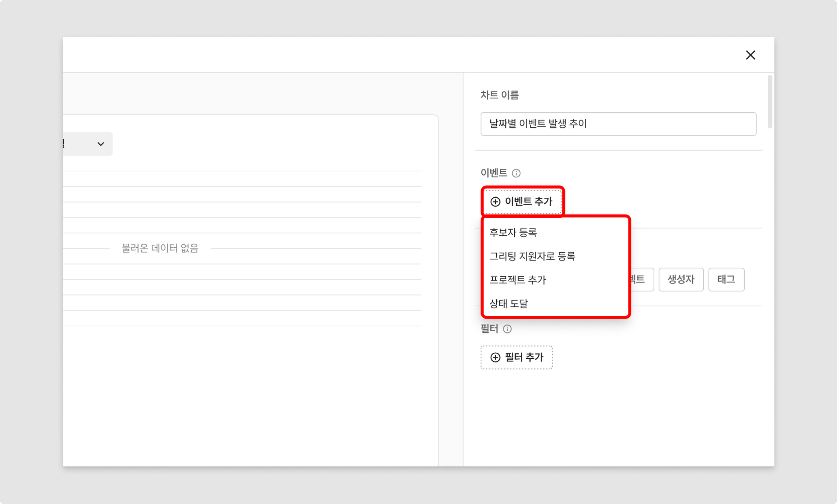Edit the 차트 이름 text field
Screen dimensions: 837x504
pyautogui.click(x=618, y=124)
